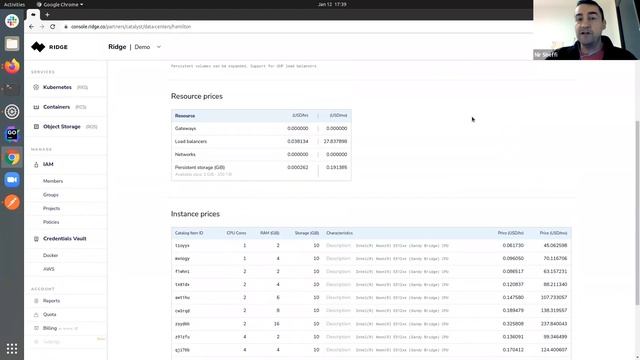Open the Files app in the dock
This screenshot has width=640, height=360.
(x=12, y=44)
